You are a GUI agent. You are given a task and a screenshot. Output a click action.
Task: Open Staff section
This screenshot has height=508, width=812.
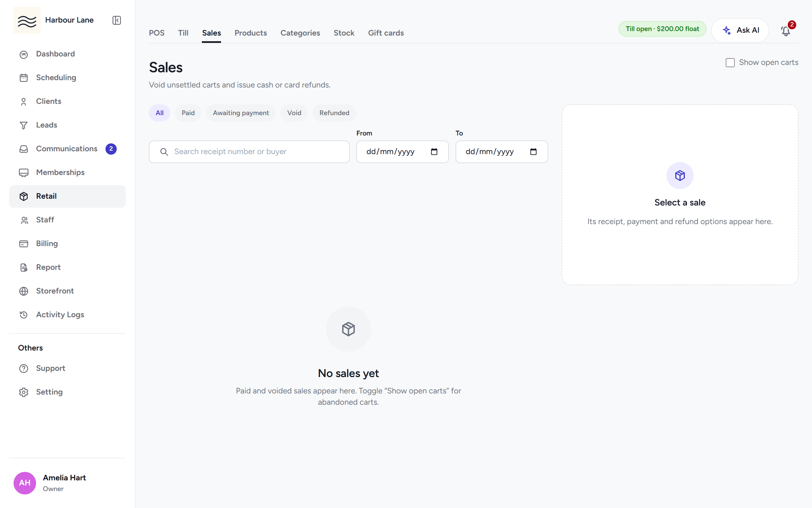67,220
